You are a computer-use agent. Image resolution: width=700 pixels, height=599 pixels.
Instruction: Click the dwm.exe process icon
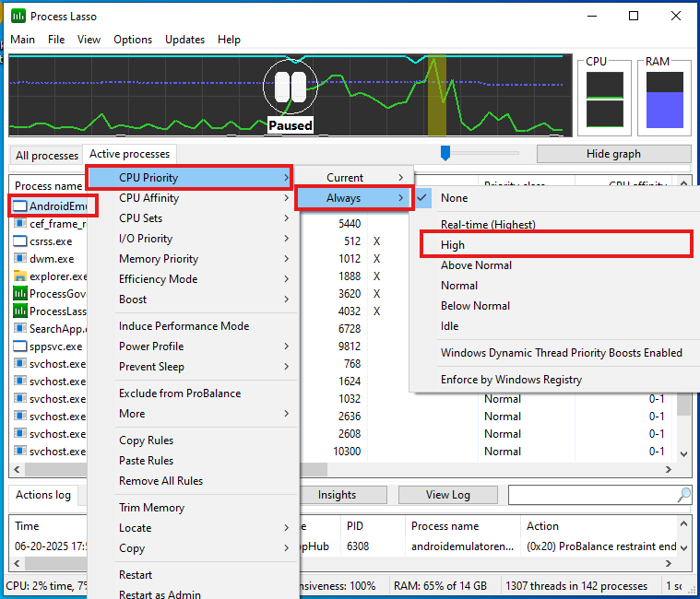[x=19, y=258]
